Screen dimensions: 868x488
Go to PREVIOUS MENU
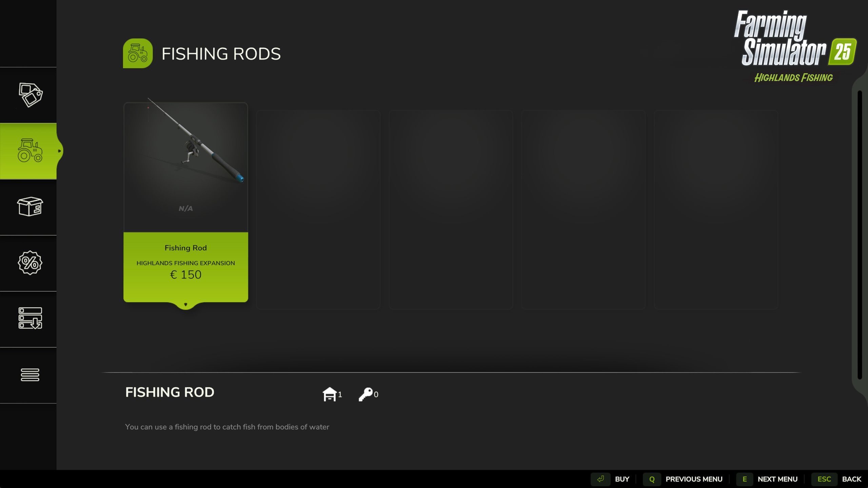point(694,479)
